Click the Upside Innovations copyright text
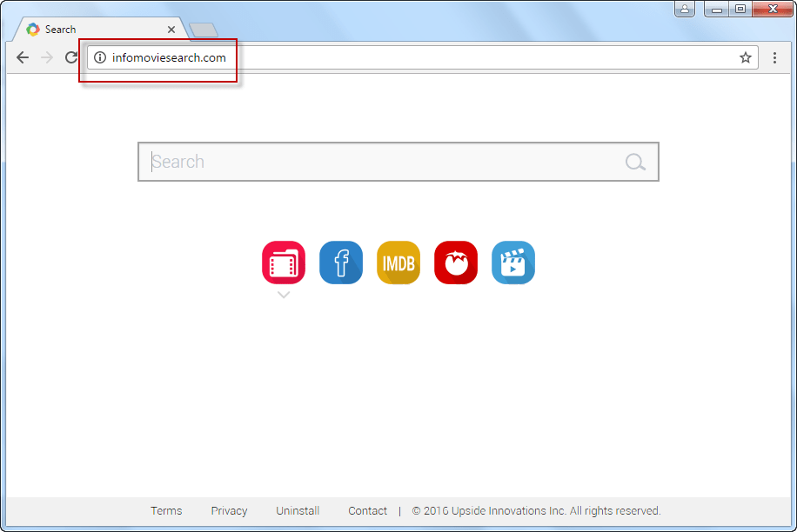Screen dimensions: 797x532 536,510
